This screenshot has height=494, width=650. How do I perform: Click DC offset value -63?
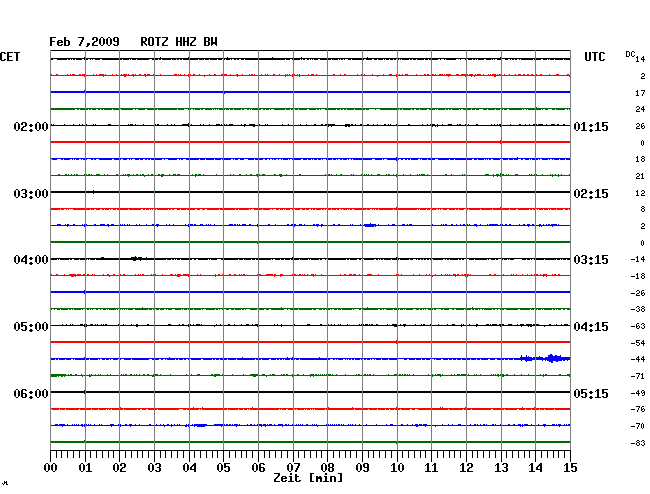[638, 326]
